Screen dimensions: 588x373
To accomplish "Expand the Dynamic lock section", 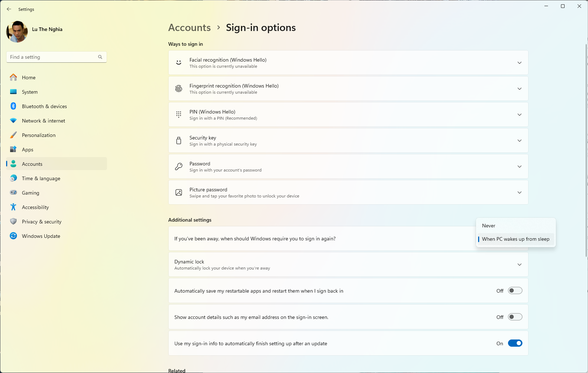I will click(348, 265).
